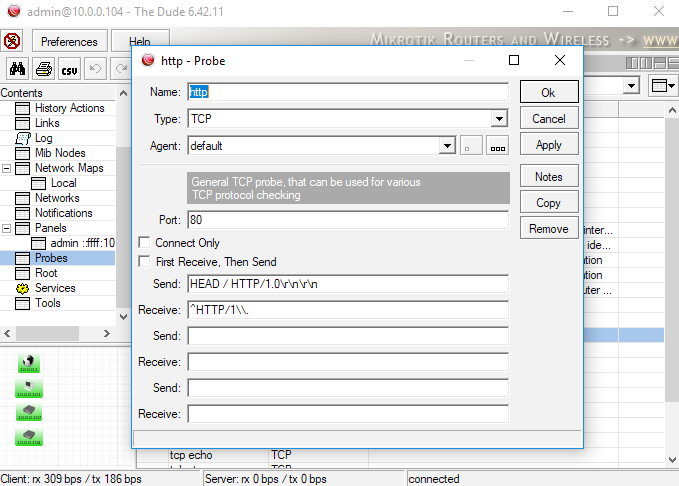Click Contents pane scroll down arrow
The image size is (679, 486).
point(123,317)
